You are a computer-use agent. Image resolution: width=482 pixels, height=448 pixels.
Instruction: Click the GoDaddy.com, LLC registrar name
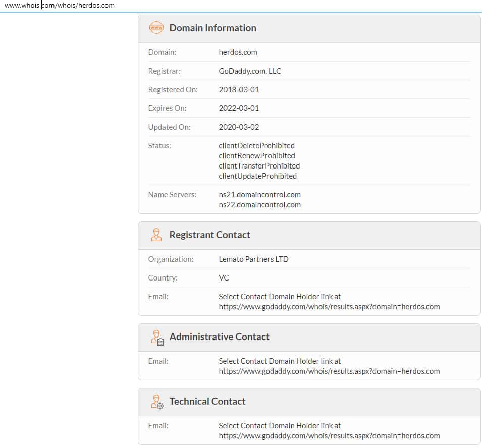coord(250,71)
